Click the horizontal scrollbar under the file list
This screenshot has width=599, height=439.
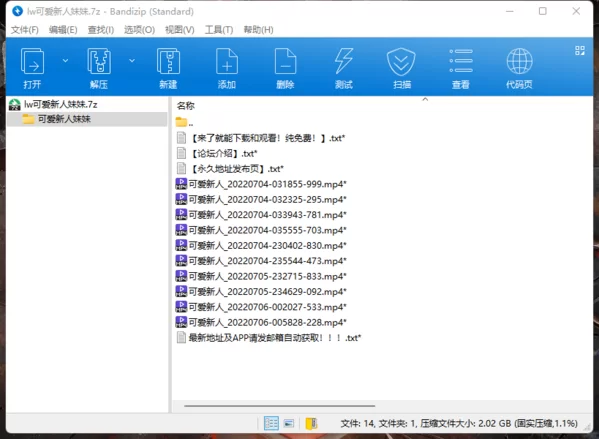point(279,406)
